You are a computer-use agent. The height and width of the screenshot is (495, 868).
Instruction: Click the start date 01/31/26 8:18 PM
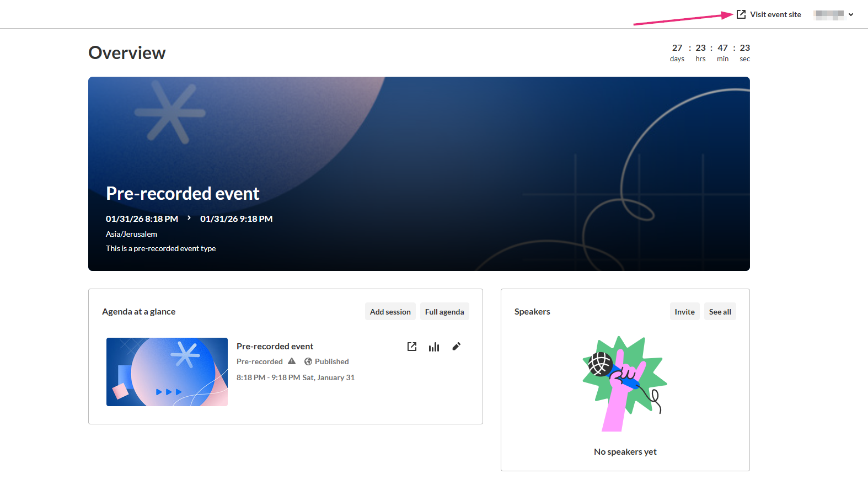click(x=142, y=219)
